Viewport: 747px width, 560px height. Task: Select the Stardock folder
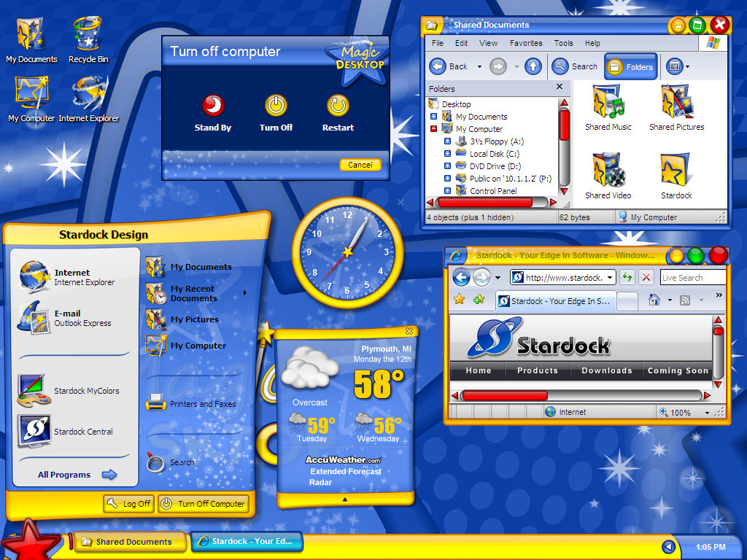(x=676, y=176)
